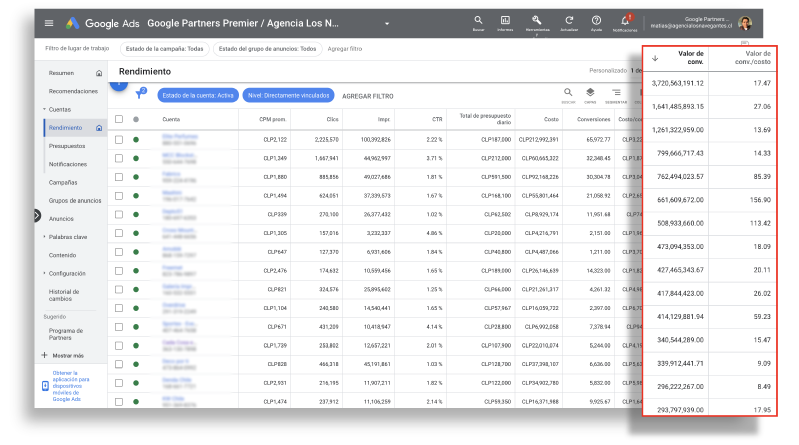Check the row with CPM CLP1,305
799x445 pixels.
119,233
